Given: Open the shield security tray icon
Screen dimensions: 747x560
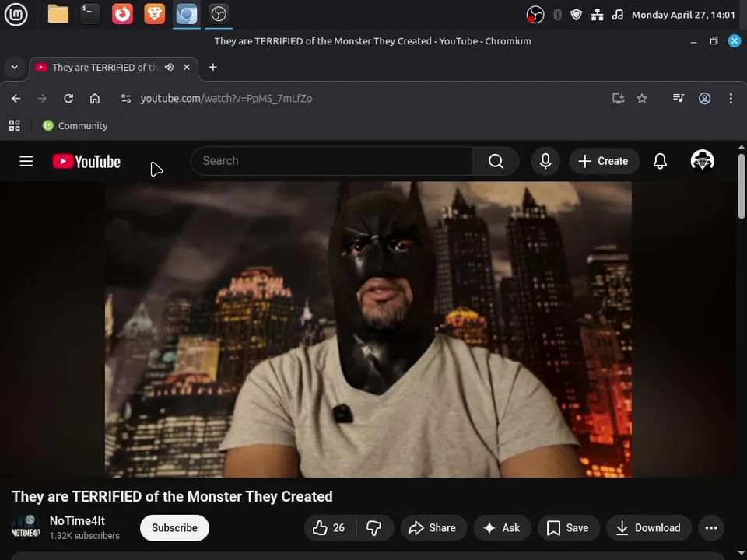Looking at the screenshot, I should 577,15.
